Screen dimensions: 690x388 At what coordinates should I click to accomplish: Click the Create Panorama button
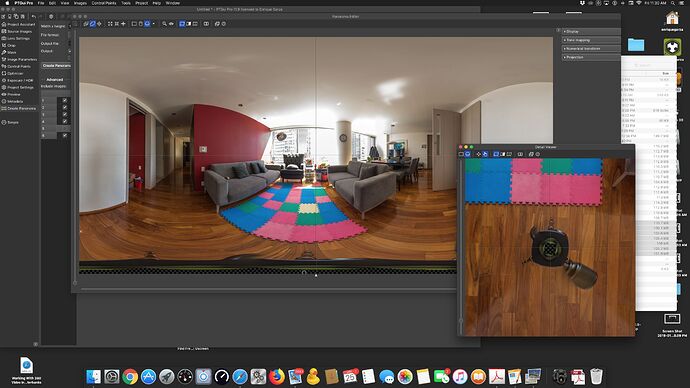[56, 66]
